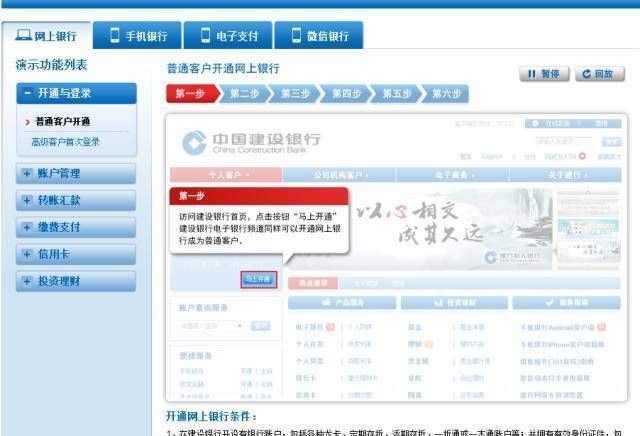This screenshot has height=436, width=640.
Task: Click the phone icon on 手机银行 tab
Action: coord(115,35)
